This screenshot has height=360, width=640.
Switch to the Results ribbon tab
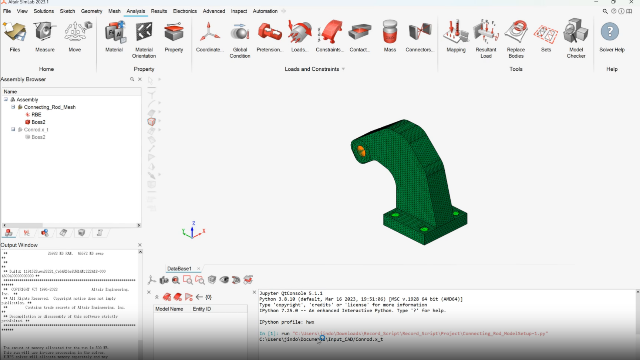point(159,11)
